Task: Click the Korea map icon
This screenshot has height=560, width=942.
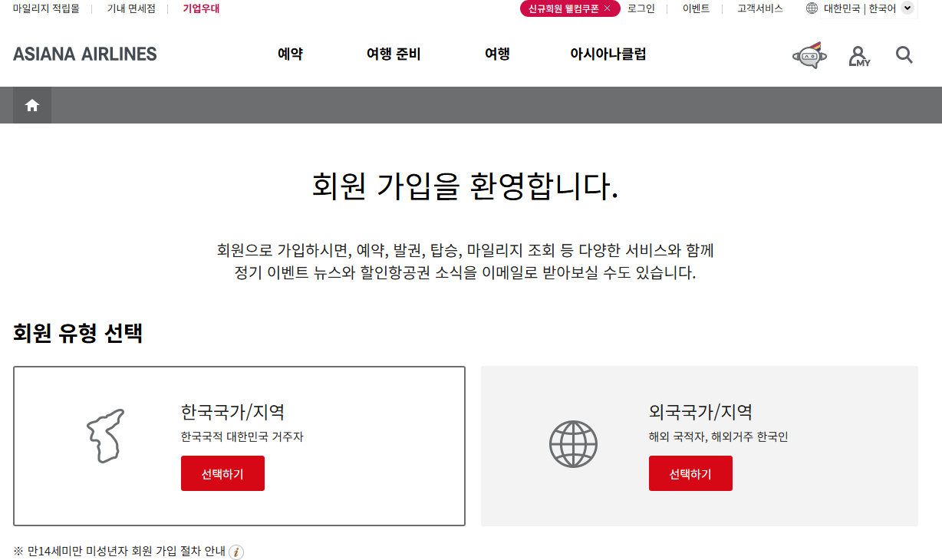Action: pyautogui.click(x=105, y=436)
